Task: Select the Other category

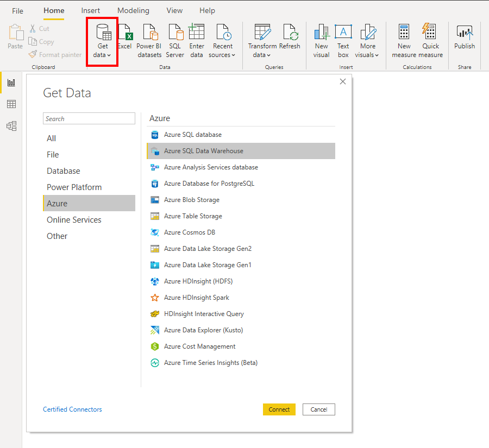Action: coord(89,236)
